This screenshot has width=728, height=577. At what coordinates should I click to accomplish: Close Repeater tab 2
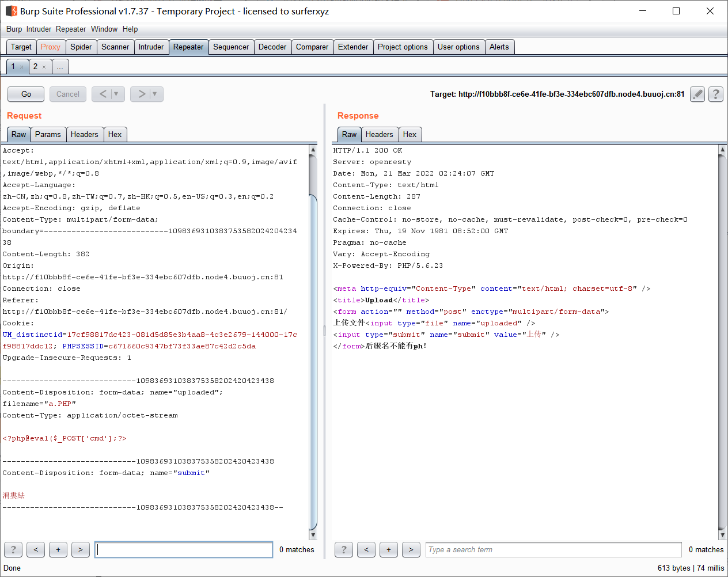(x=44, y=67)
